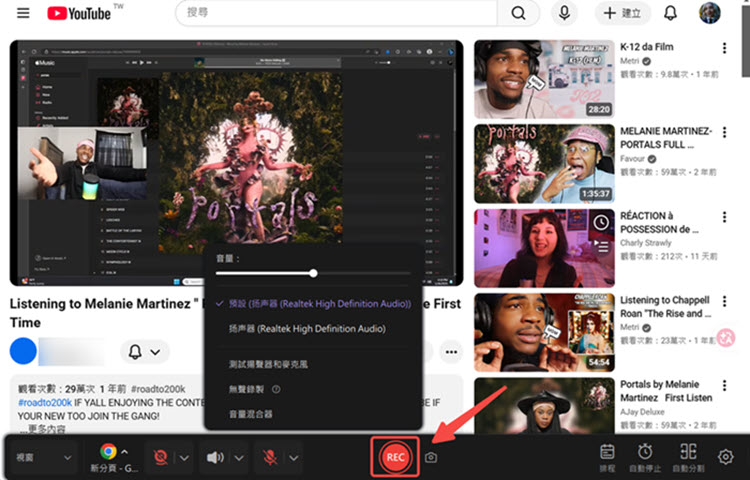Expand the webcam options arrow
This screenshot has width=750, height=480.
coord(184,458)
